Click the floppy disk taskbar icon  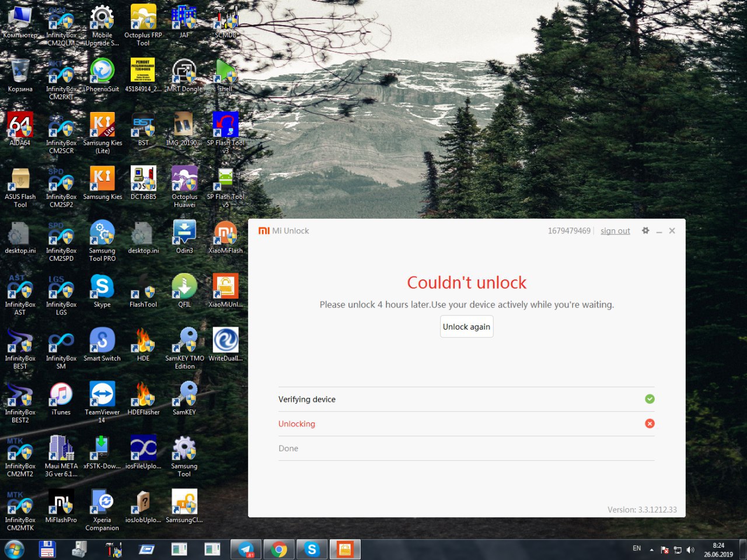pyautogui.click(x=47, y=549)
